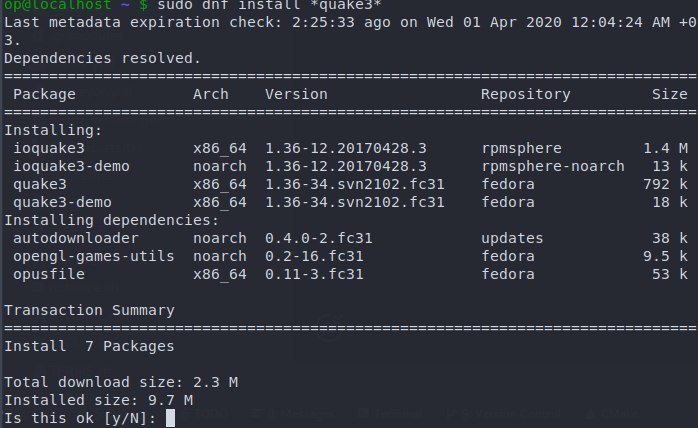Click the 'op@localhost' prompt text
The image size is (698, 428).
point(58,5)
